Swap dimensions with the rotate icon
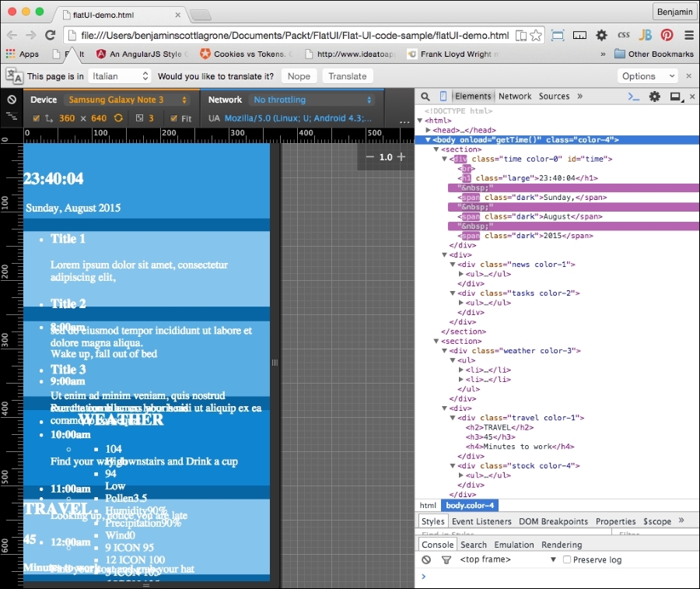Image resolution: width=700 pixels, height=589 pixels. (x=119, y=118)
